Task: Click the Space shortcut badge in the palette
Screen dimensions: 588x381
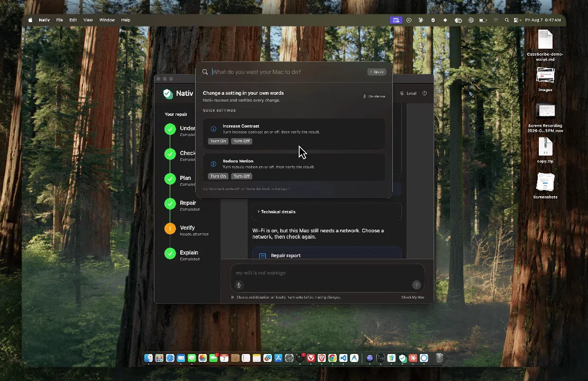Action: (377, 71)
